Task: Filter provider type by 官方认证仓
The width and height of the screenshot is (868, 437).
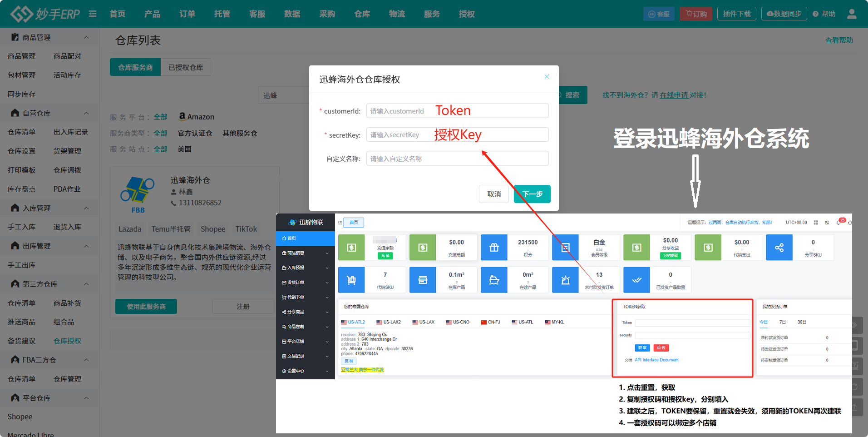Action: (x=195, y=133)
